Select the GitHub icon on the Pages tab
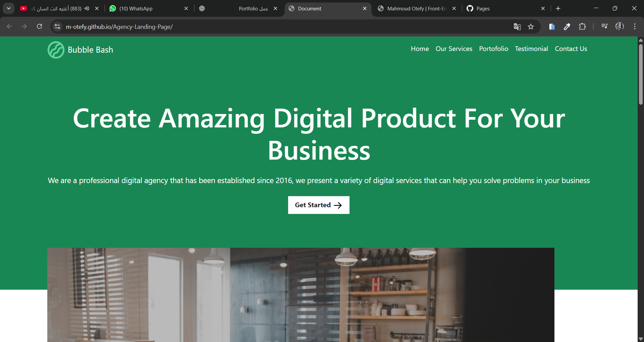 pos(470,8)
